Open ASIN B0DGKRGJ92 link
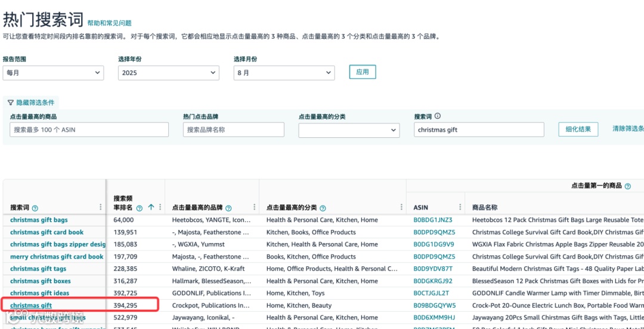 (x=433, y=281)
